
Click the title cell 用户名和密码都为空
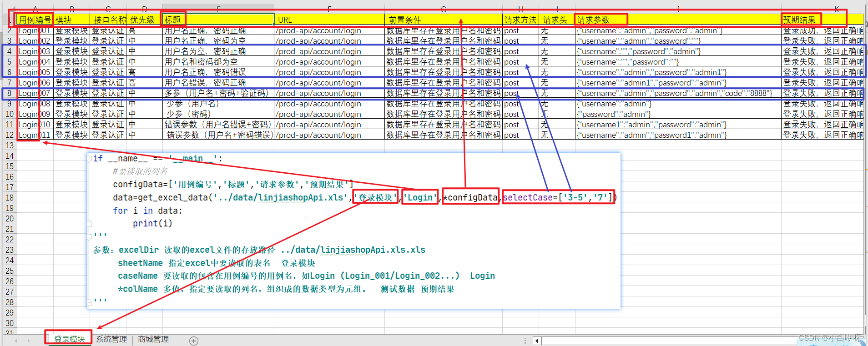218,62
